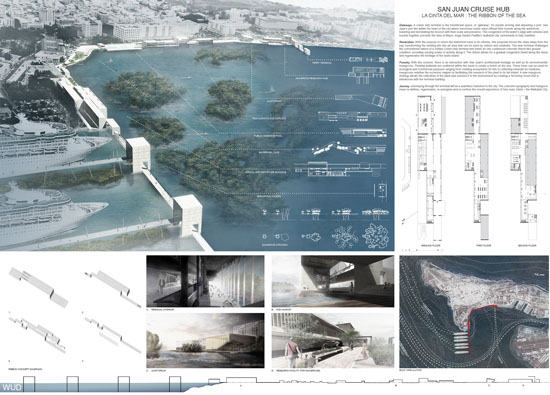Open the Terminal Interior rendering
This screenshot has width=550, height=395.
205,281
